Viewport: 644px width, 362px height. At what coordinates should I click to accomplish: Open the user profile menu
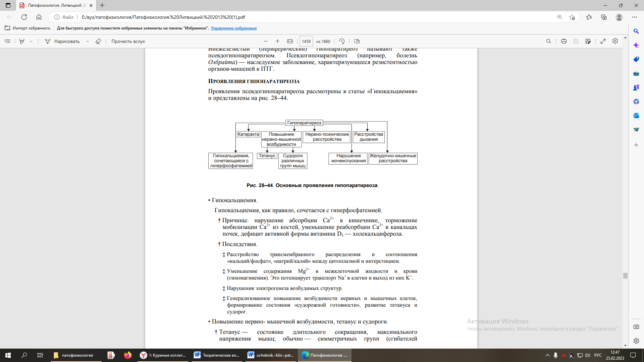pos(619,17)
